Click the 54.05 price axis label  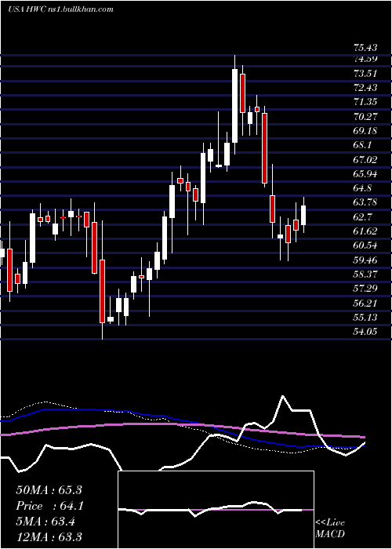click(x=365, y=332)
